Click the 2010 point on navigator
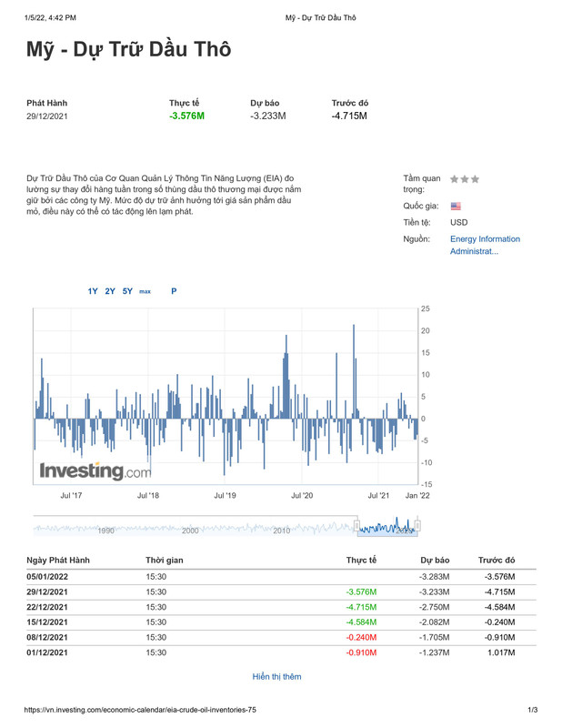This screenshot has height=728, width=562. 282,531
